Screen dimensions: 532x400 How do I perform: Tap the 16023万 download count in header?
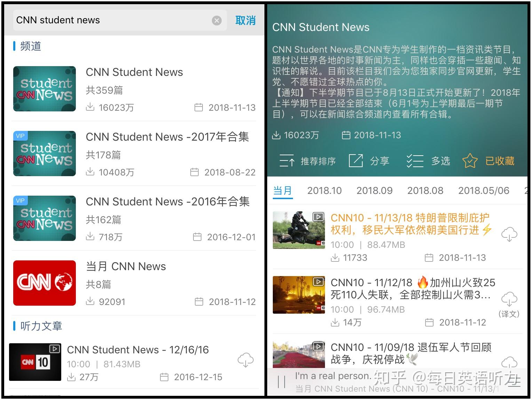click(301, 135)
